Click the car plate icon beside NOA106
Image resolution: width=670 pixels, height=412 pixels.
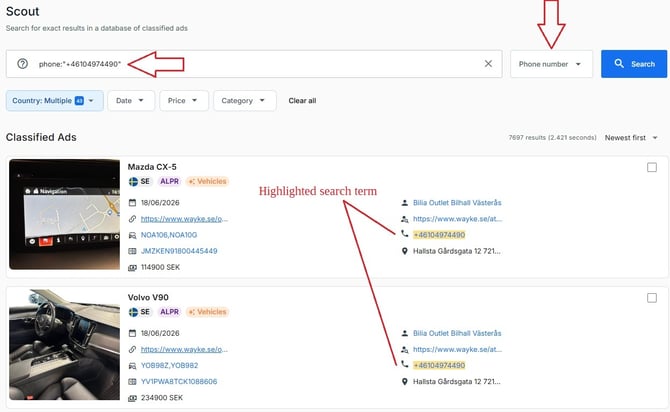click(132, 235)
